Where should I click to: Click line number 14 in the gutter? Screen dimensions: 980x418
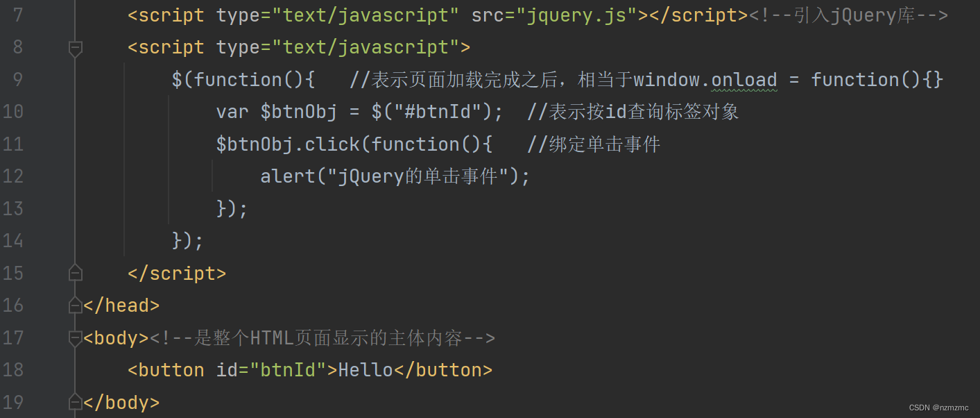point(13,241)
